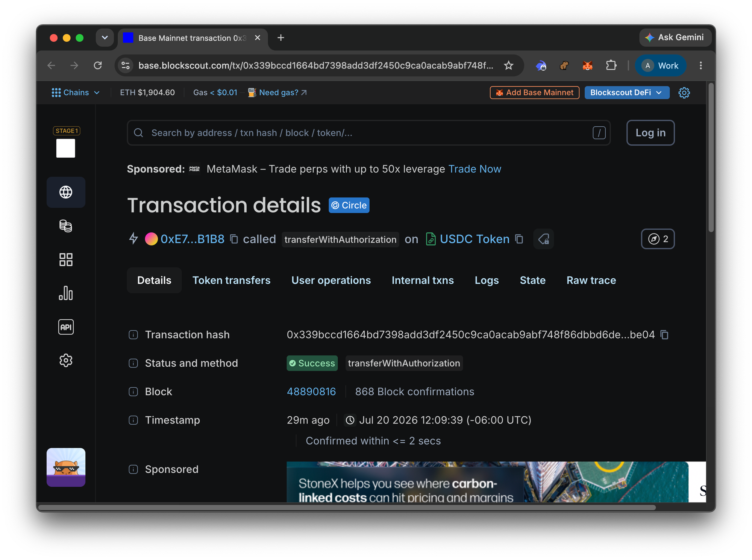
Task: Open the Blockchain globe sidebar icon
Action: [66, 192]
